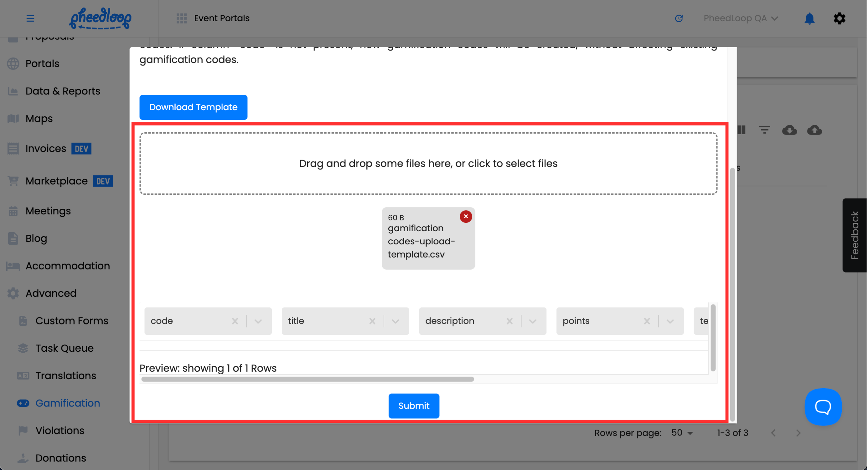The height and width of the screenshot is (470, 868).
Task: Expand the description column dropdown
Action: pos(533,321)
